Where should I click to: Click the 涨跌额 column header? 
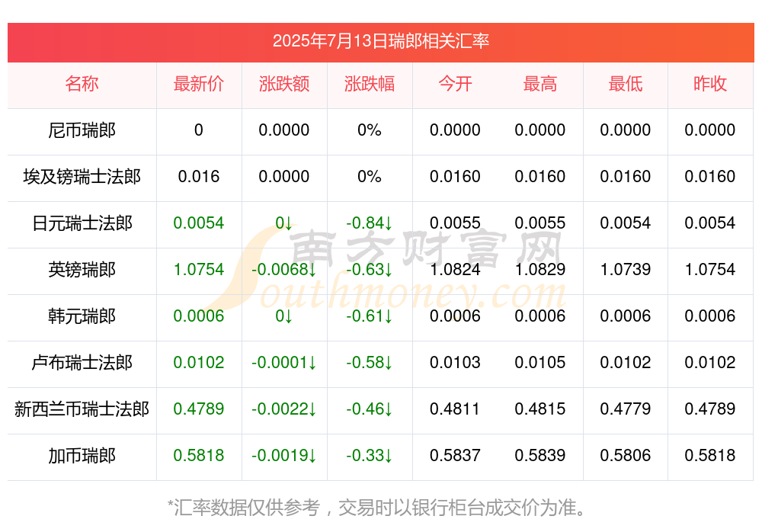tap(283, 84)
